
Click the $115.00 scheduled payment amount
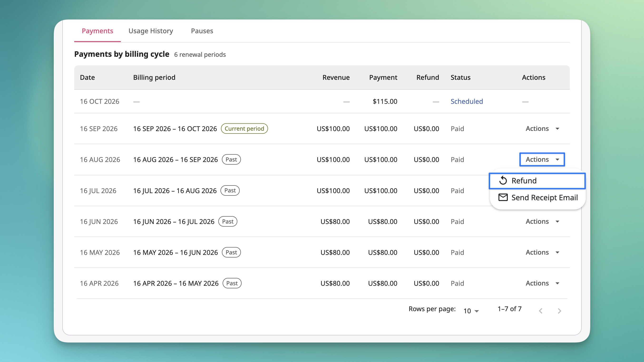point(385,101)
